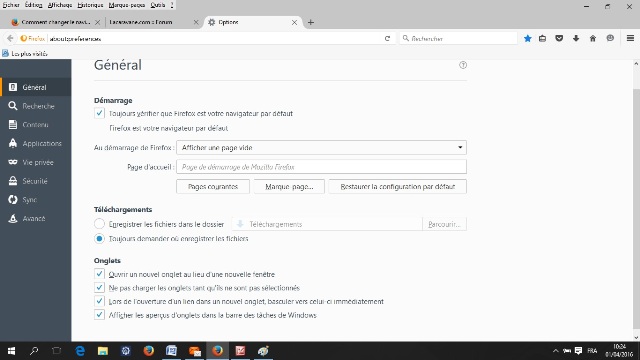Open the Fichier menu

11,5
